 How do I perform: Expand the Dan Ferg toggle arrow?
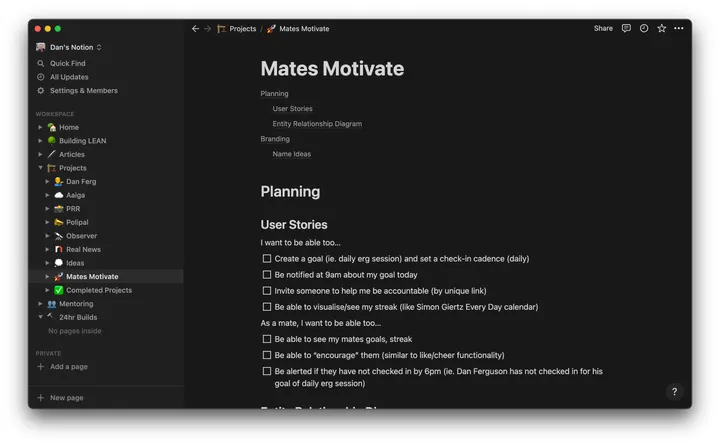coord(47,181)
